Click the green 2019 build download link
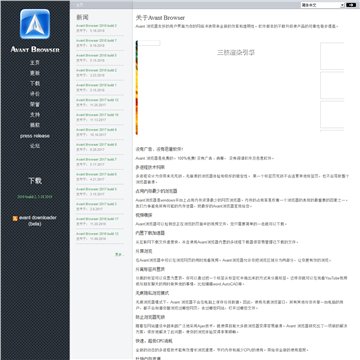This screenshot has width=360, height=360. tap(35, 197)
